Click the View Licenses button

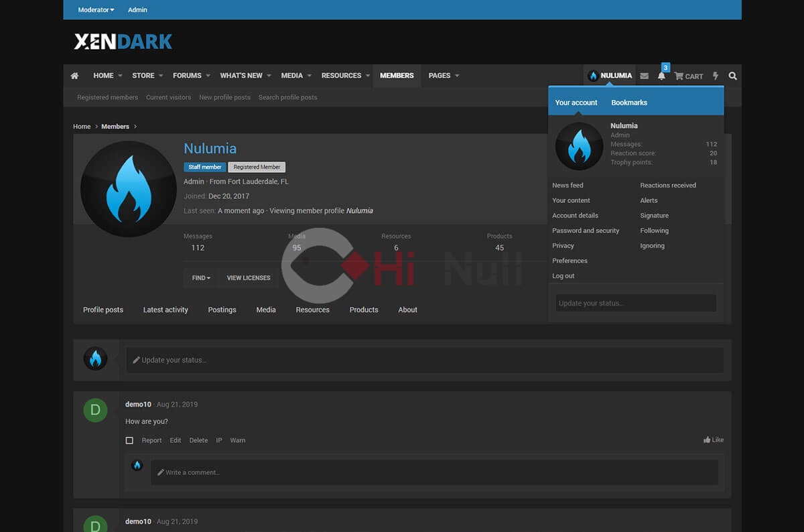pos(249,278)
